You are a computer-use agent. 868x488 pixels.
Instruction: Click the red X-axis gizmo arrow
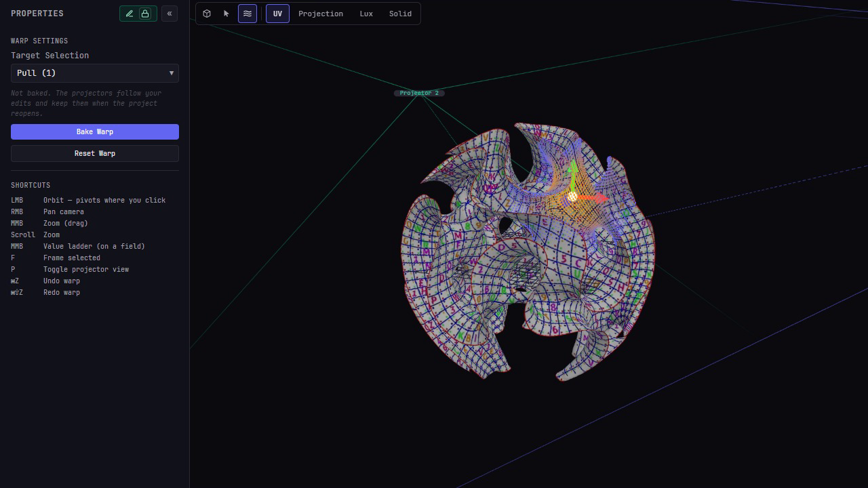[595, 198]
